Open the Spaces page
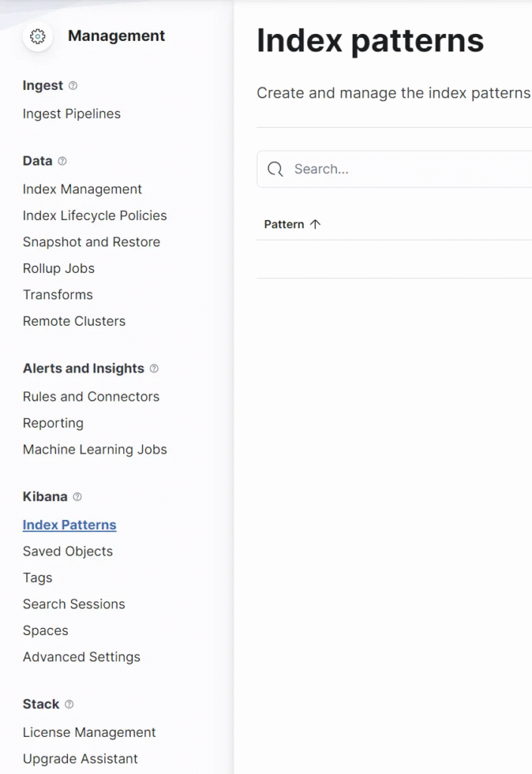The width and height of the screenshot is (532, 774). 45,630
